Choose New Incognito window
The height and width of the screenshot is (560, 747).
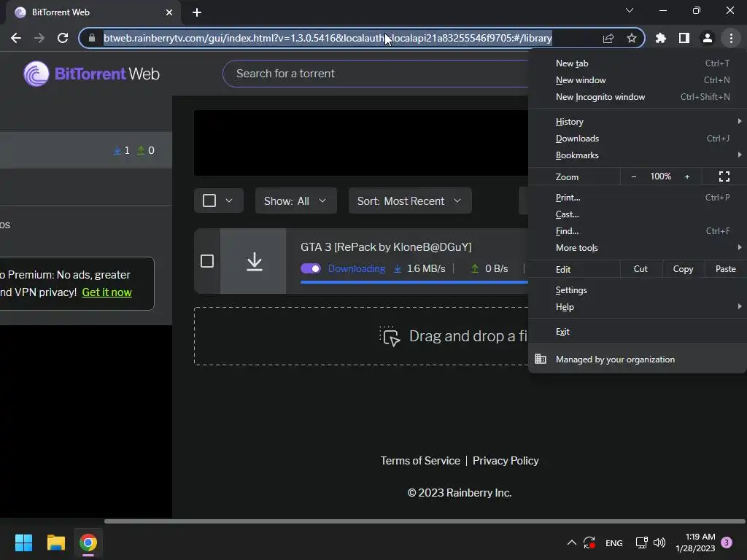tap(638, 97)
